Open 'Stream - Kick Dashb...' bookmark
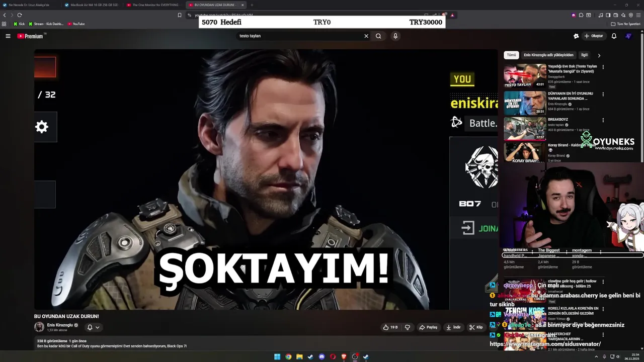The image size is (644, 362). coord(46,24)
